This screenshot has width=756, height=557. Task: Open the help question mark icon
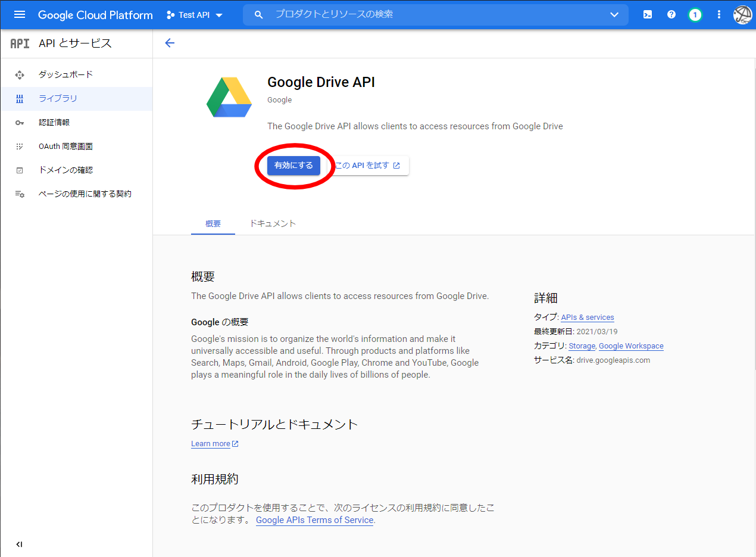pyautogui.click(x=671, y=15)
